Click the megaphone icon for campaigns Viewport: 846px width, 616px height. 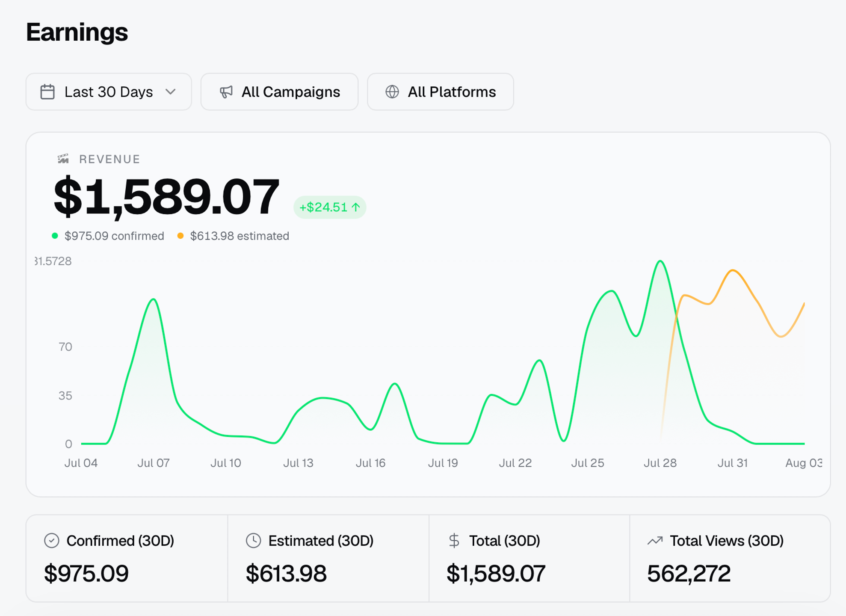[x=226, y=92]
